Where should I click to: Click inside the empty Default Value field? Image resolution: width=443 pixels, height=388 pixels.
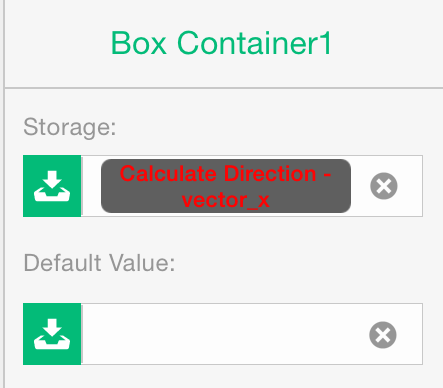pos(223,334)
